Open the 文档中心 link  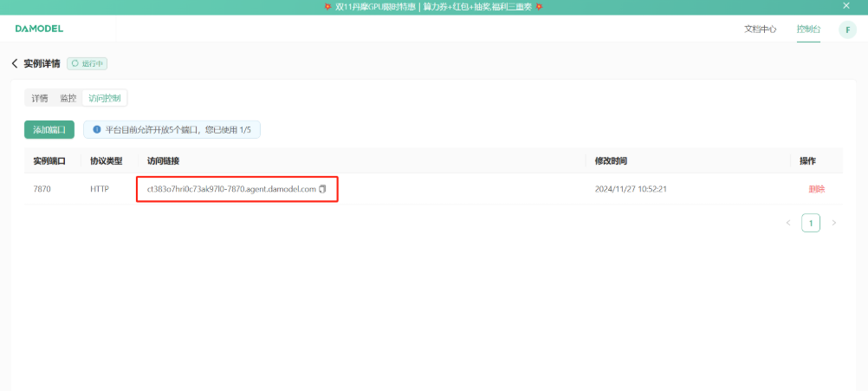pyautogui.click(x=761, y=29)
